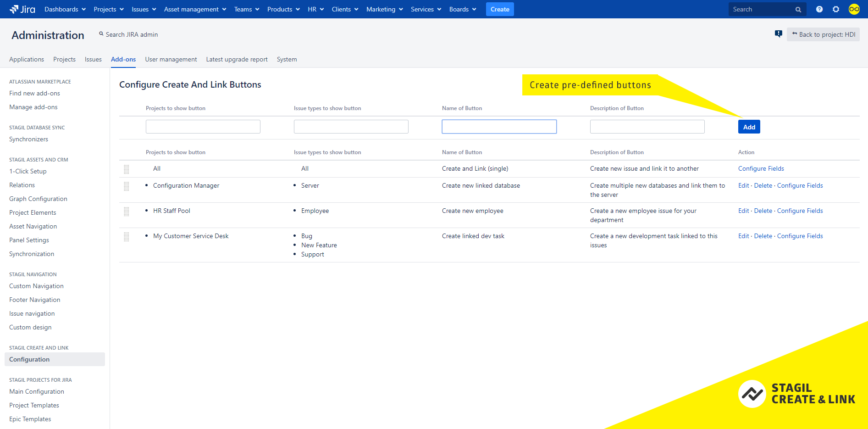The image size is (868, 429).
Task: Open the help question mark icon
Action: [819, 9]
